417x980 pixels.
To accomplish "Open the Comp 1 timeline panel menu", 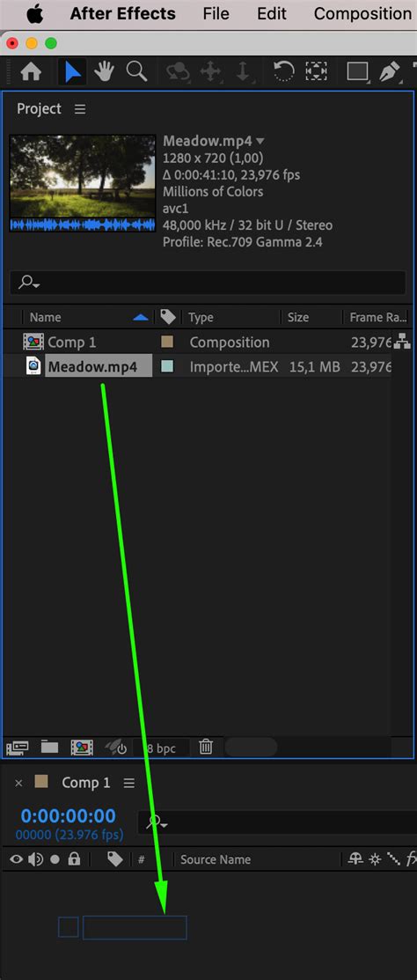I will click(128, 783).
